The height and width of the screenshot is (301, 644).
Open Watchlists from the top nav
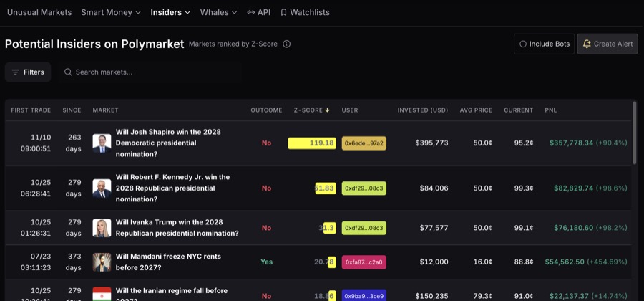305,12
